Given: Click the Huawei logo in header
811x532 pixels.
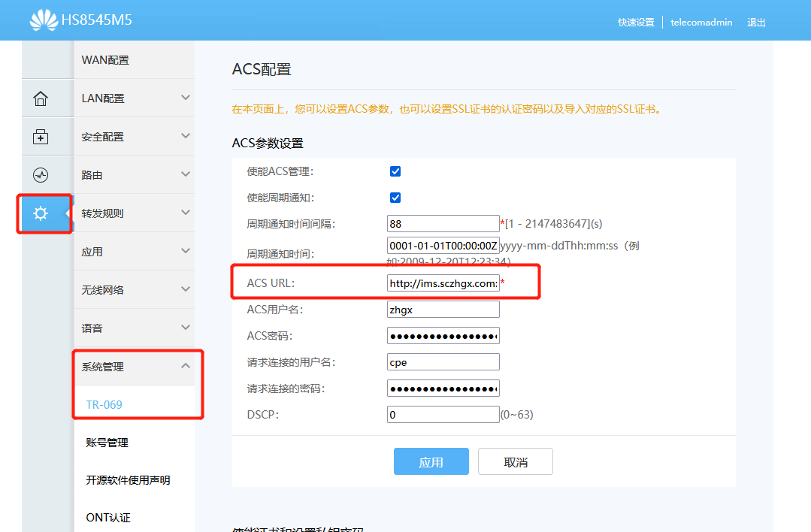Looking at the screenshot, I should pos(44,20).
